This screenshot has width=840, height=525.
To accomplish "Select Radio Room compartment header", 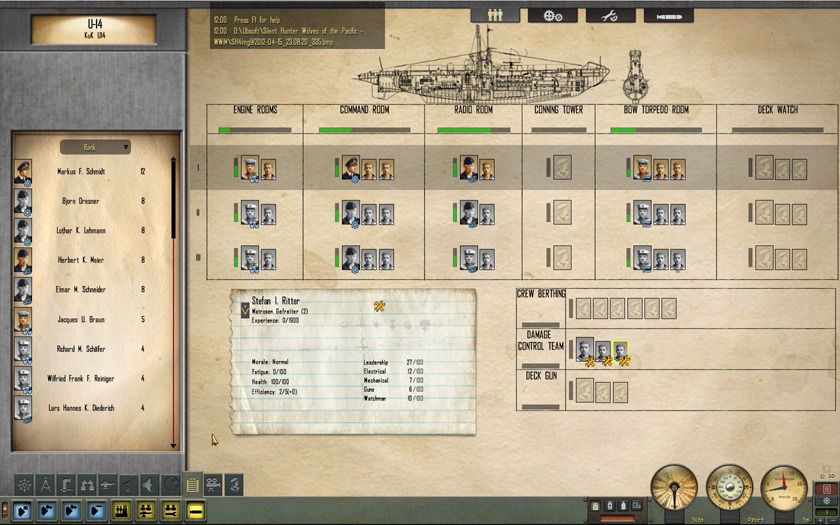I will 474,110.
